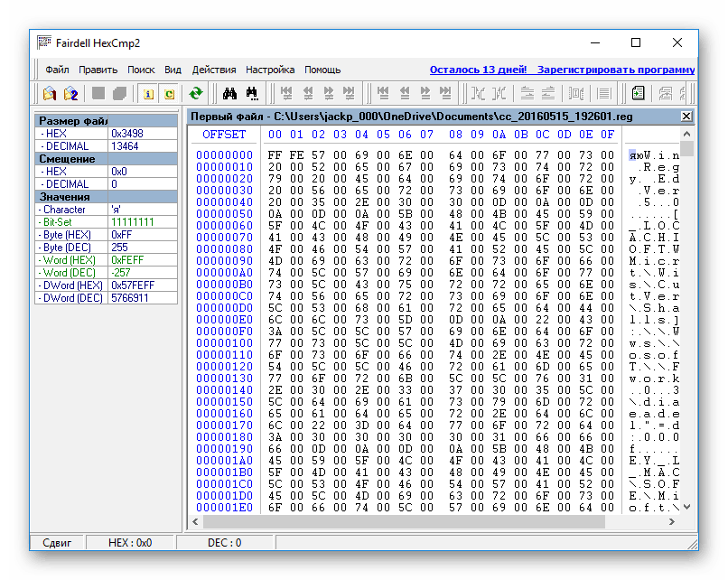Click the open second file icon
The height and width of the screenshot is (580, 728).
point(70,93)
